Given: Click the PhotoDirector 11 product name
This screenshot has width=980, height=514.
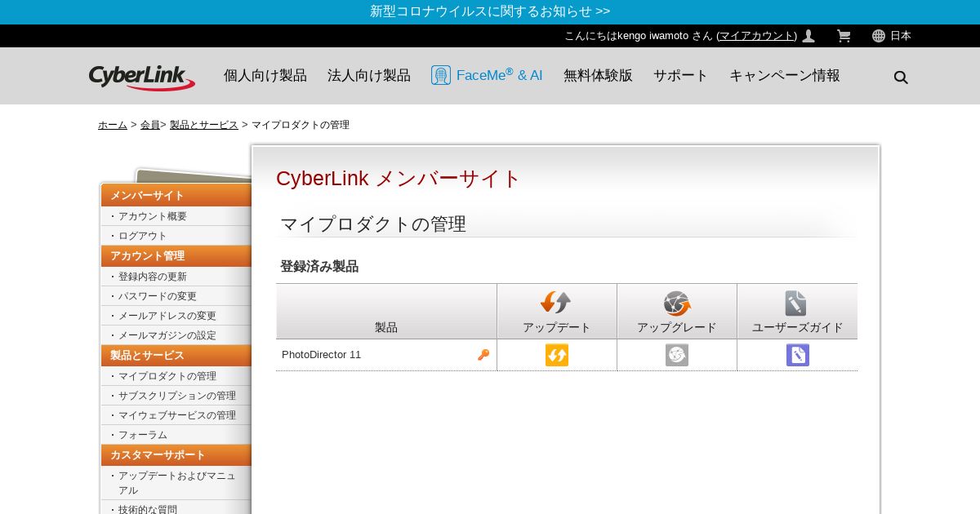Looking at the screenshot, I should click(x=321, y=355).
